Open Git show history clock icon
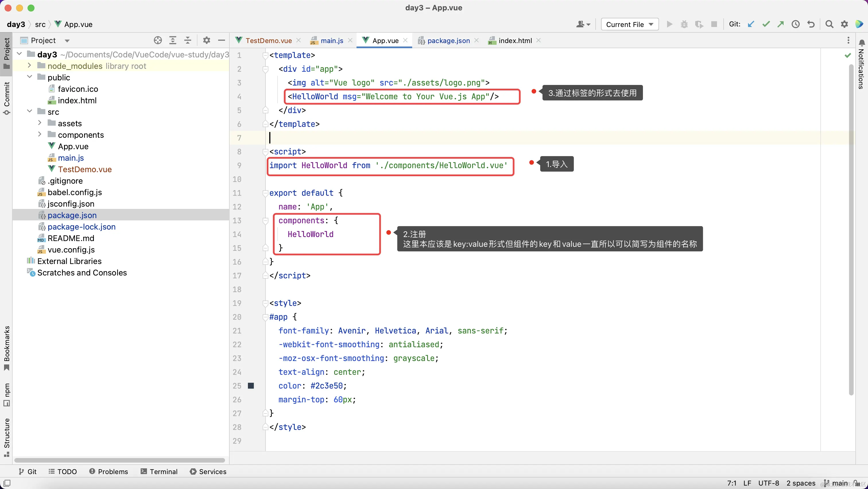This screenshot has height=489, width=868. point(796,24)
